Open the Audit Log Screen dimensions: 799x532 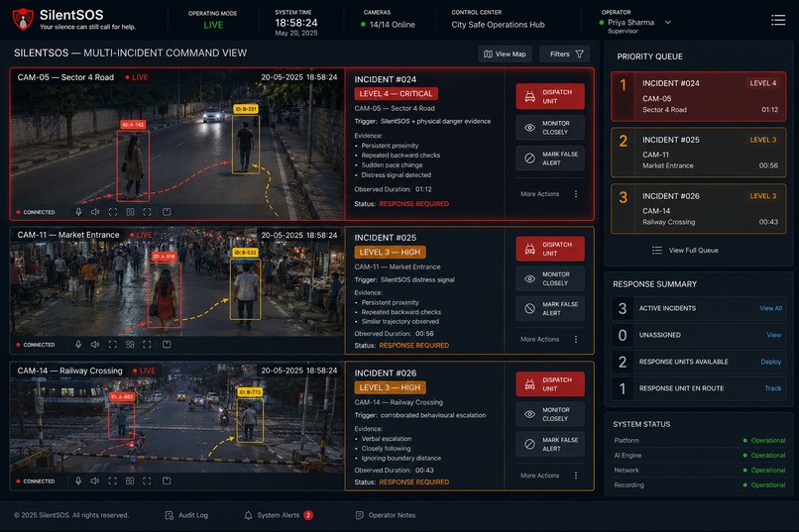(x=186, y=515)
